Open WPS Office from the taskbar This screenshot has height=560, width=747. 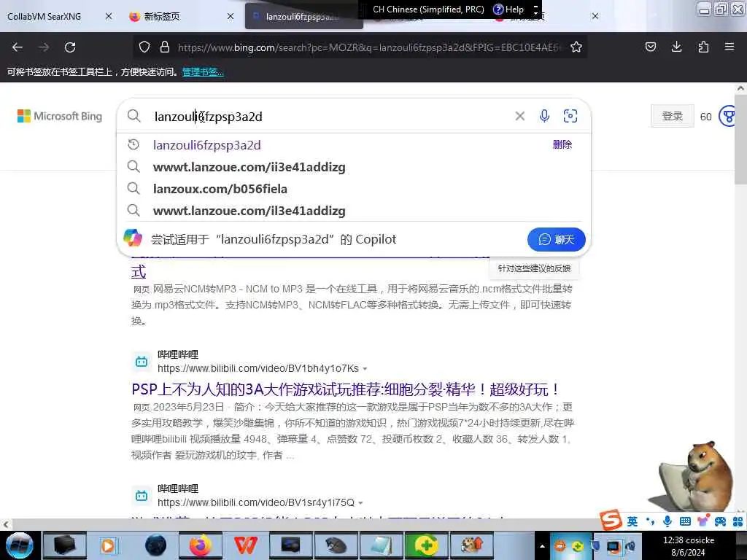click(245, 545)
